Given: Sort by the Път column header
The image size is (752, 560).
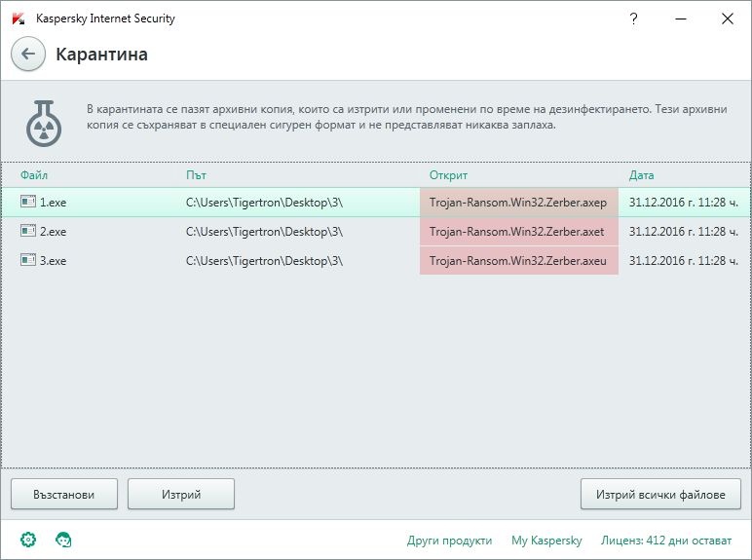Looking at the screenshot, I should coord(196,175).
